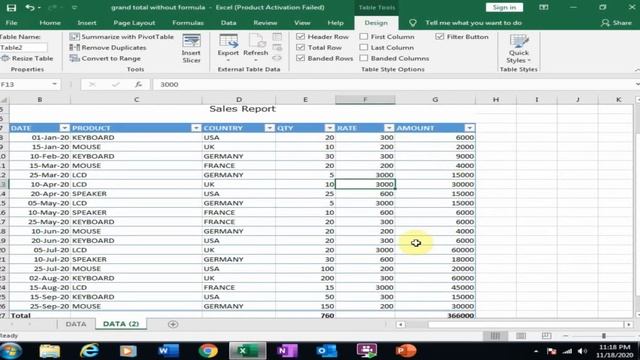The image size is (640, 360).
Task: Select the total amount cell 366000
Action: [435, 316]
